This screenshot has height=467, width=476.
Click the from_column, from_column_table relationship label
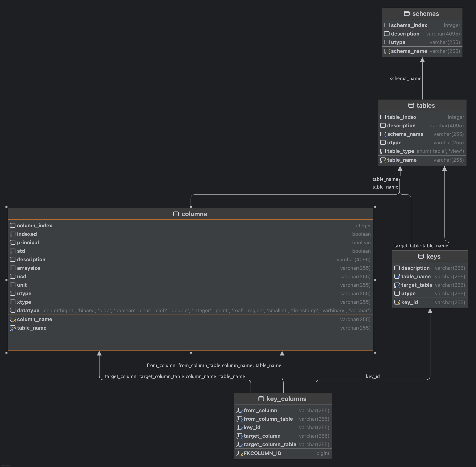click(x=214, y=365)
